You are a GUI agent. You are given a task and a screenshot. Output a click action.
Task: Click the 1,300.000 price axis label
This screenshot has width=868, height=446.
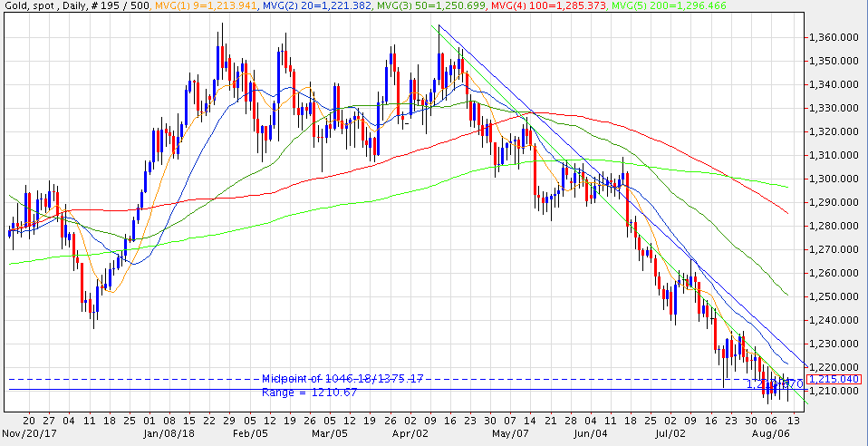coord(831,179)
